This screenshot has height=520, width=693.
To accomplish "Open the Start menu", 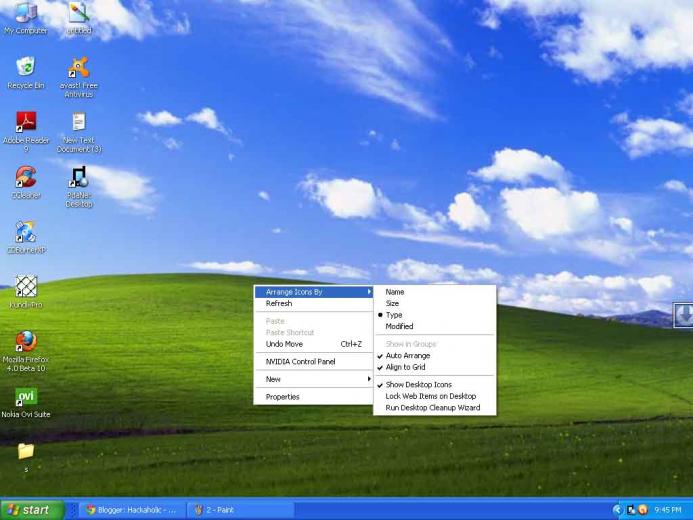I will point(32,510).
